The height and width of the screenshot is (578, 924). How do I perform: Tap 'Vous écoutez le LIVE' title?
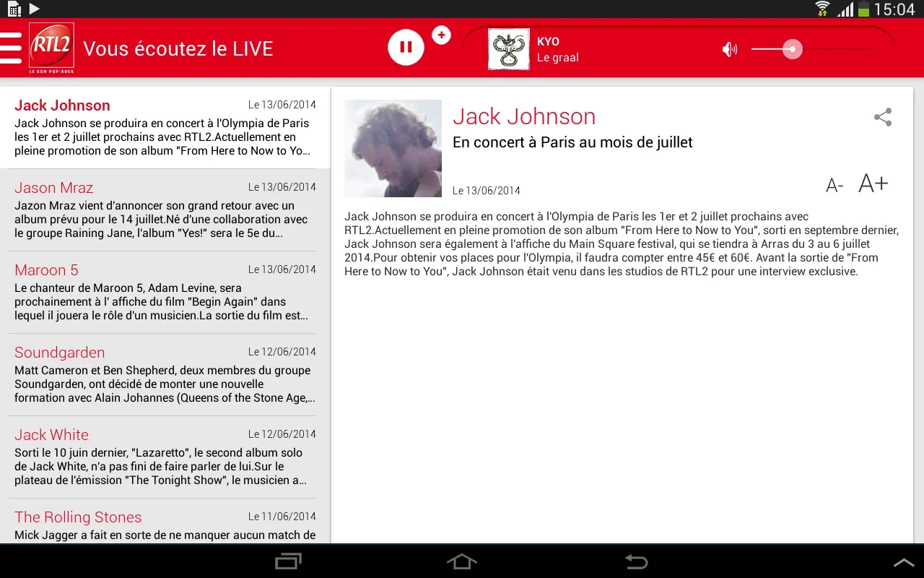178,49
